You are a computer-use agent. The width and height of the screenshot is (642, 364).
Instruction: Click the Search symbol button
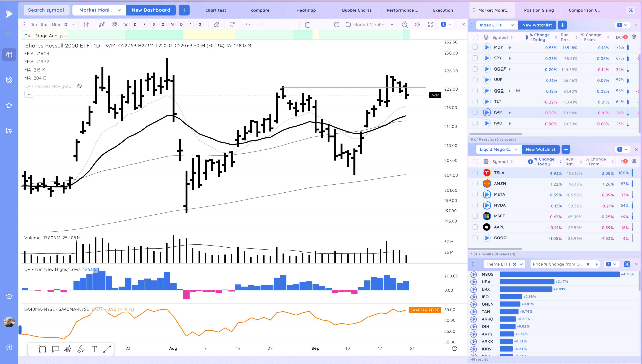tap(46, 10)
